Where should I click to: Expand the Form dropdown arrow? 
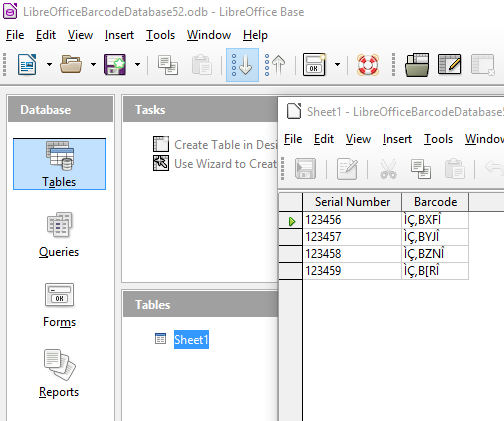[x=337, y=65]
